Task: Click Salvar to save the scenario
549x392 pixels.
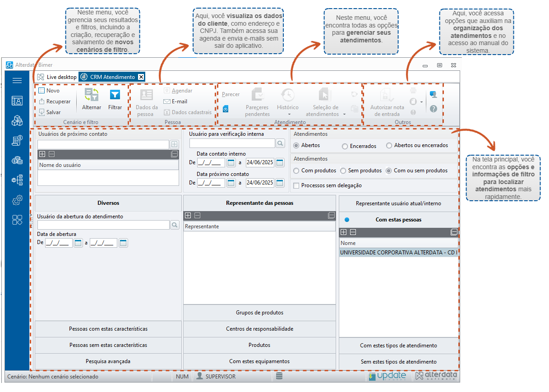Action: pyautogui.click(x=50, y=112)
